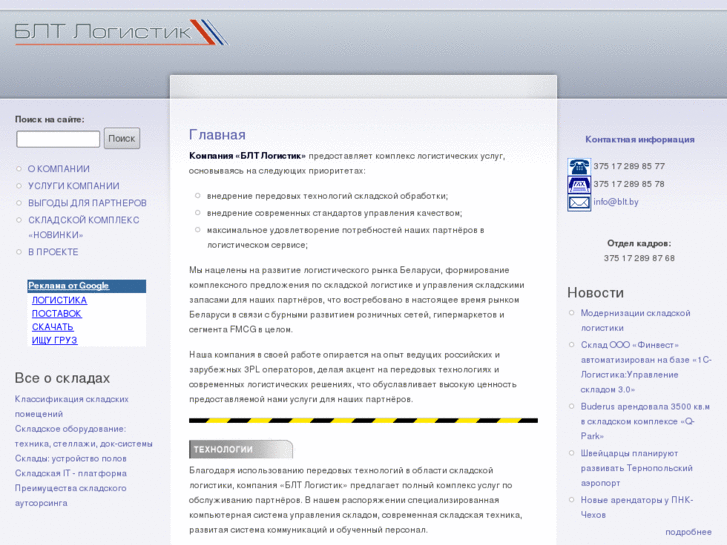Image resolution: width=727 pixels, height=545 pixels.
Task: Click fax number 375 17 289 85 78
Action: pos(629,184)
